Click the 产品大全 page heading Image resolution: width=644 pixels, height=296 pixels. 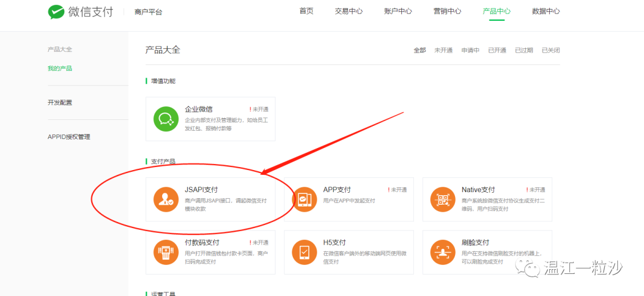tap(163, 50)
